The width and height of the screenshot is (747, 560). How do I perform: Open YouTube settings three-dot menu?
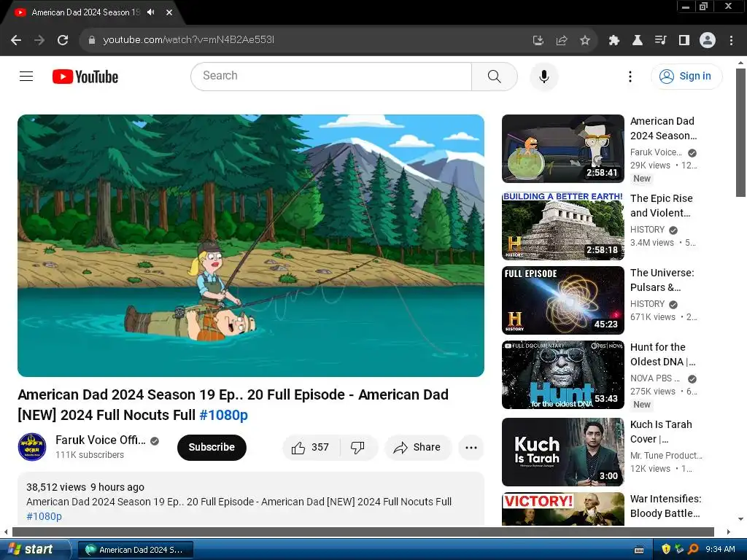pos(630,76)
